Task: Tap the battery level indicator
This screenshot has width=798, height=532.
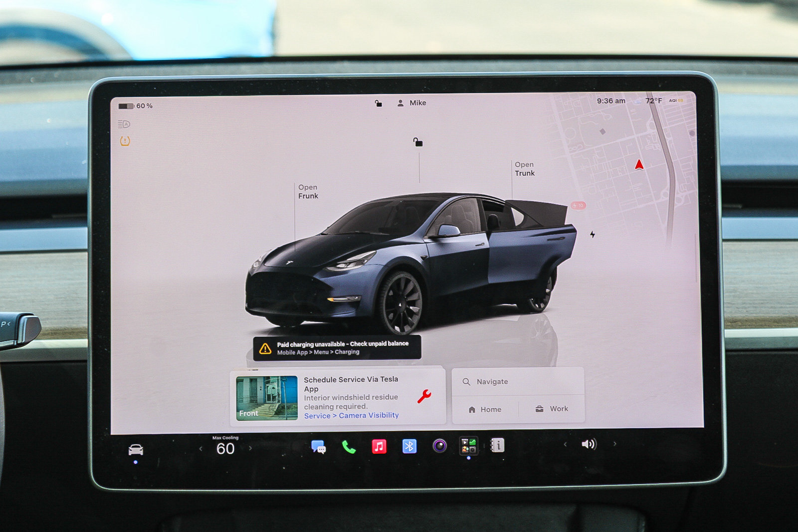Action: 126,106
